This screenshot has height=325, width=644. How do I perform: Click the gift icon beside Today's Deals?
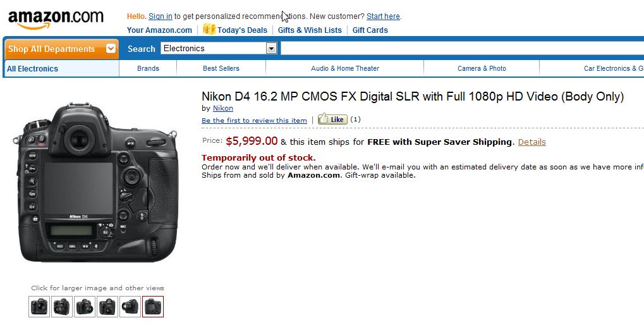click(x=209, y=29)
